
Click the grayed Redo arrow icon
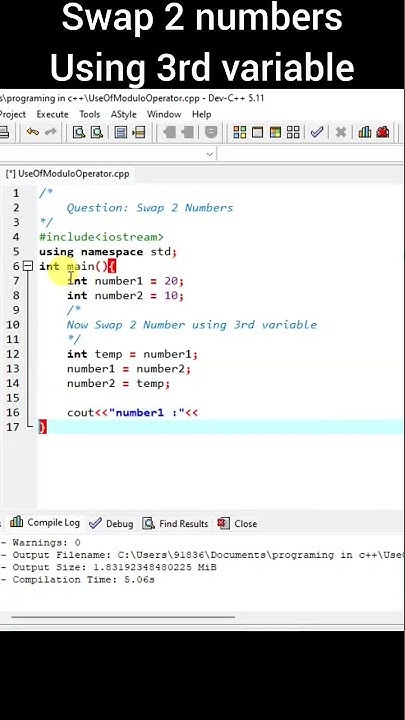click(x=51, y=132)
